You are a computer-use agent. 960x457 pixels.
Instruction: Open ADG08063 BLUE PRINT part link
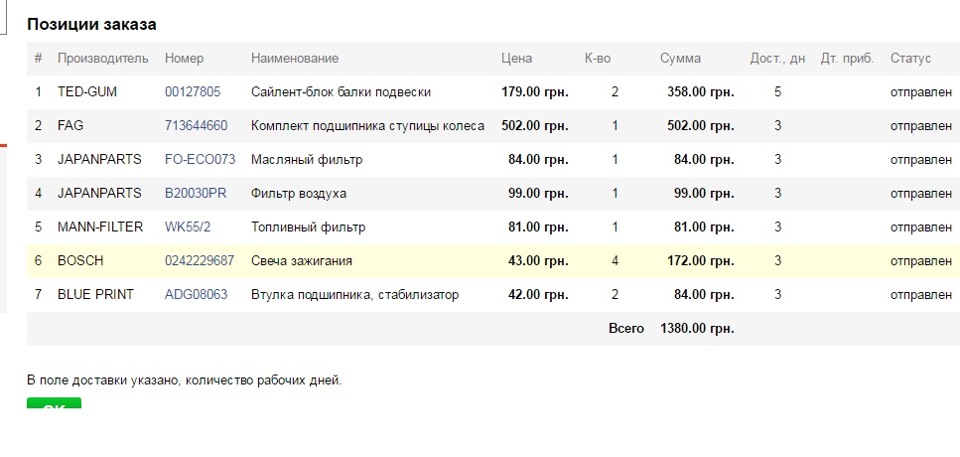point(196,294)
